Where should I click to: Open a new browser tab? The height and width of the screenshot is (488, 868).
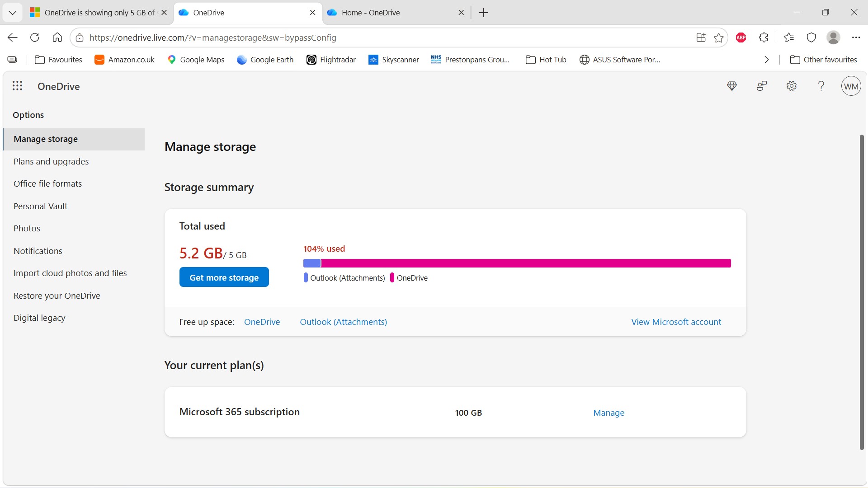click(484, 13)
